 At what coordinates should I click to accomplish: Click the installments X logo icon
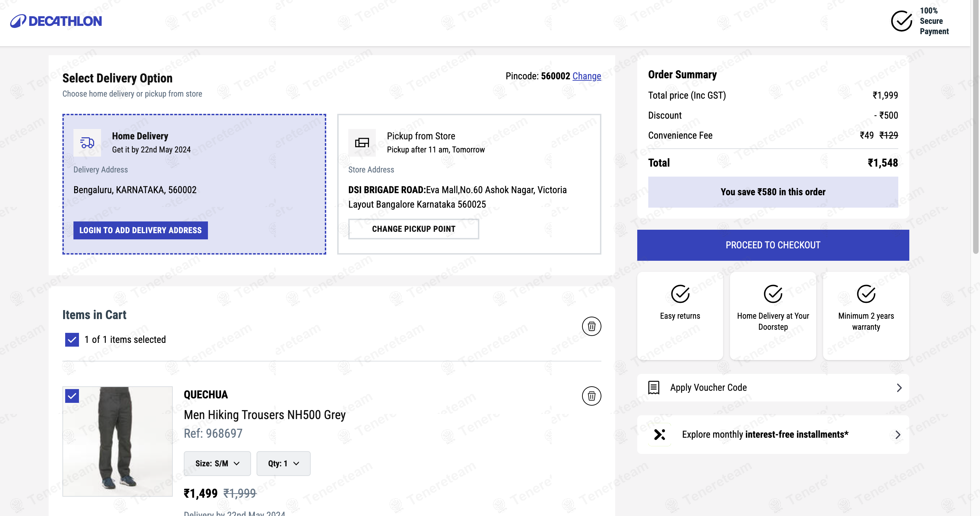click(659, 434)
